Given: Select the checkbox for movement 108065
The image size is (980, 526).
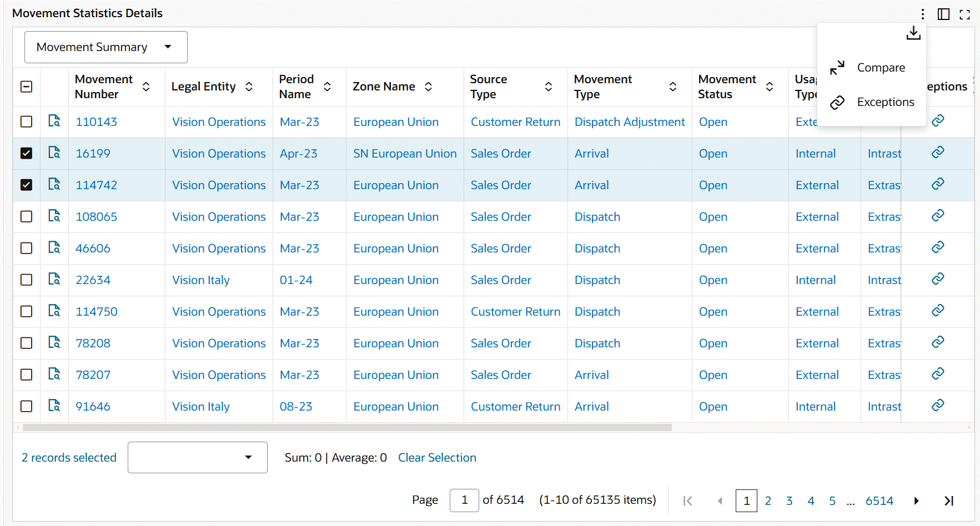Looking at the screenshot, I should [26, 216].
